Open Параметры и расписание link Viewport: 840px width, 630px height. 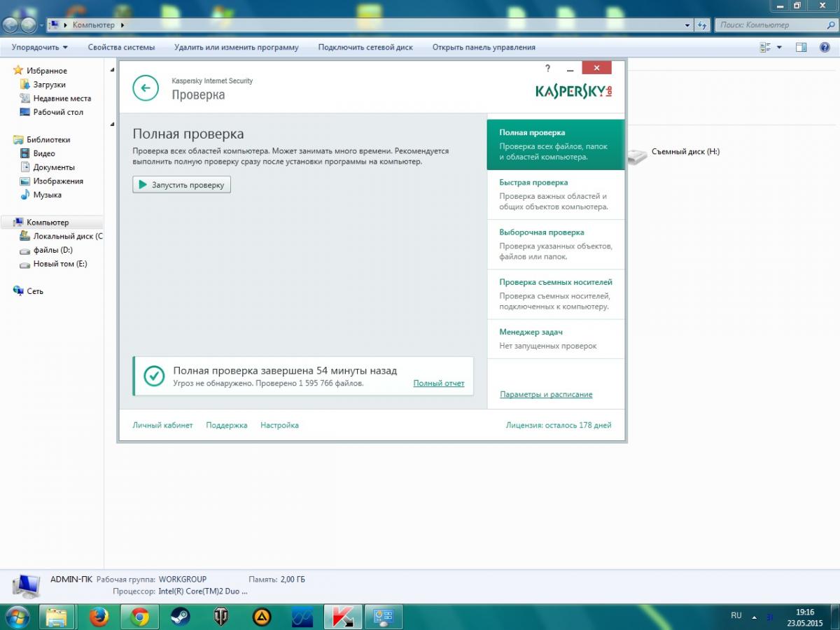(546, 395)
